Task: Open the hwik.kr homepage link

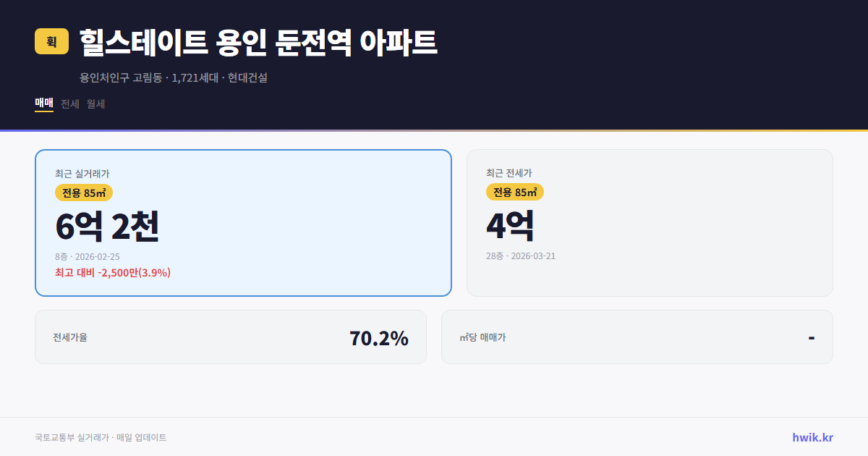Action: click(x=812, y=436)
